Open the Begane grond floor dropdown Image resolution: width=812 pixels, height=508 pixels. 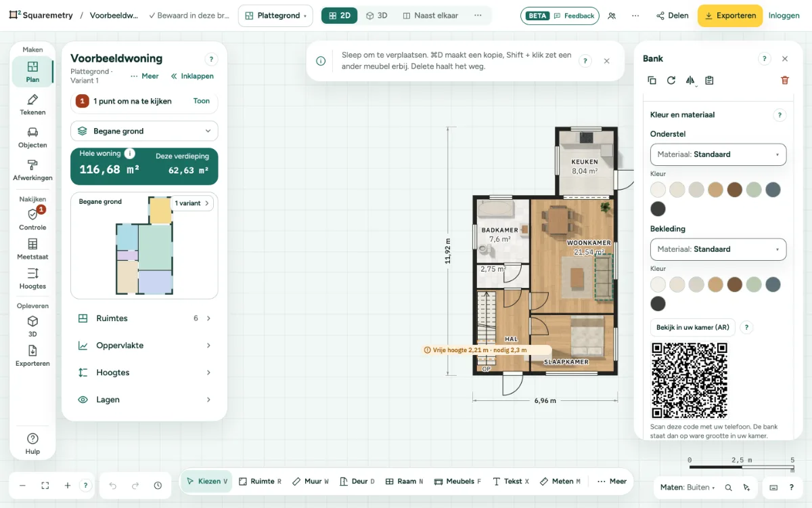pos(144,131)
